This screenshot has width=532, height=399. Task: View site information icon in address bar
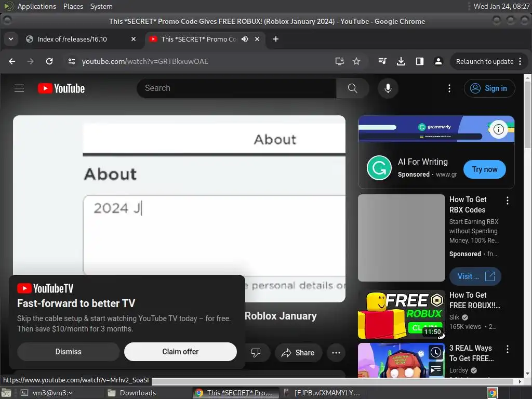pos(72,61)
